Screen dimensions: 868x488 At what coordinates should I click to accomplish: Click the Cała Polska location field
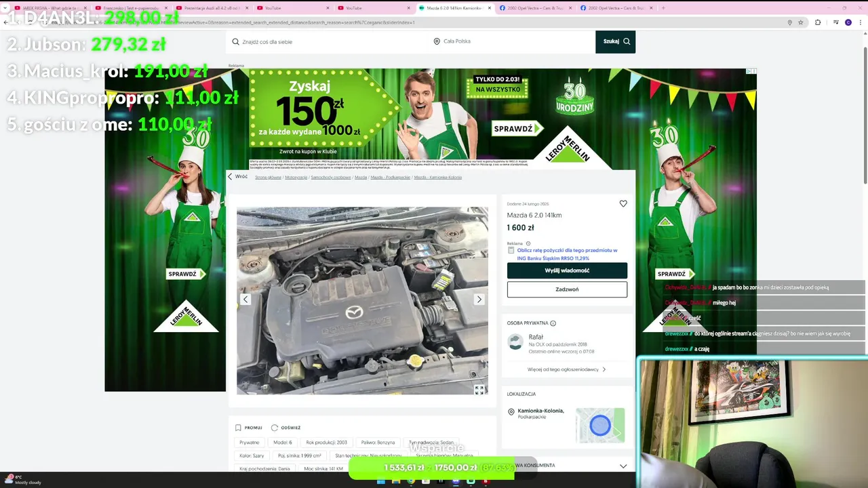click(x=511, y=41)
